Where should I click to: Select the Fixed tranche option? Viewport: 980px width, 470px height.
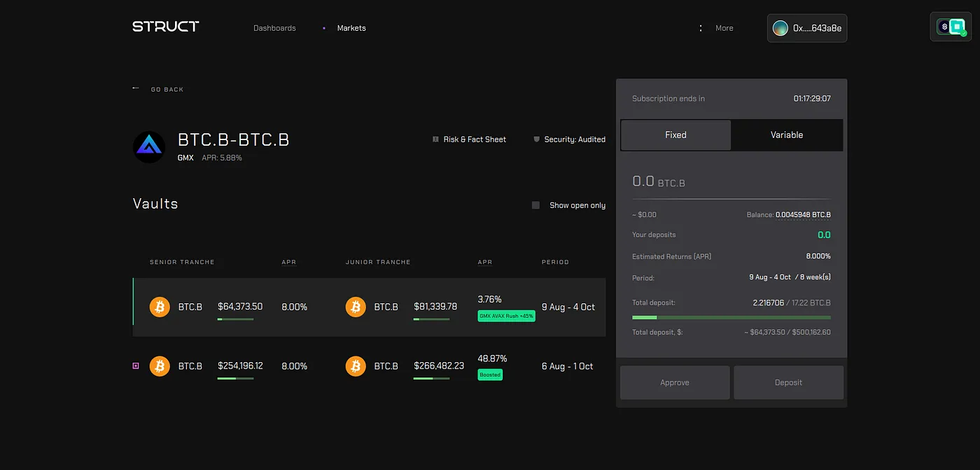pyautogui.click(x=675, y=135)
